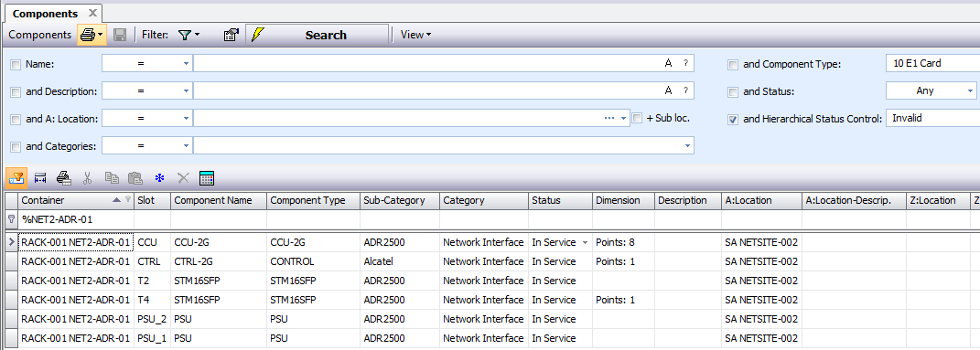Screen dimensions: 980x350
Task: Click the A icon in Description field
Action: [668, 90]
